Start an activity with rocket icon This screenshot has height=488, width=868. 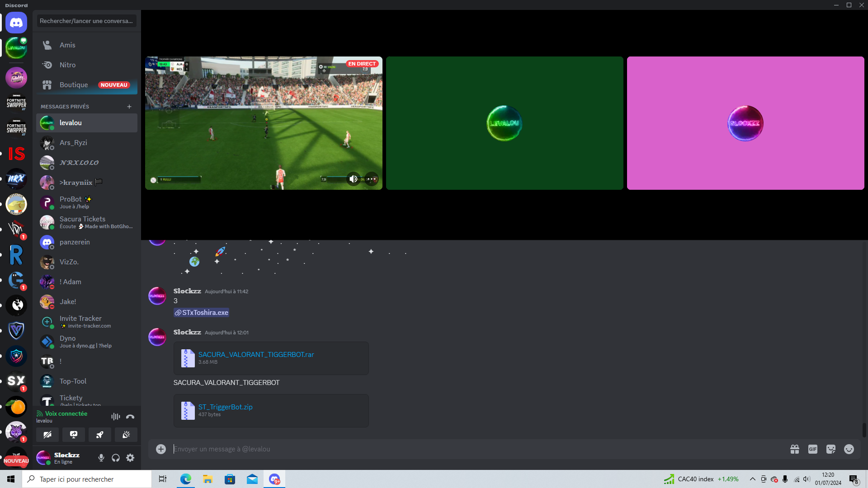click(x=100, y=435)
